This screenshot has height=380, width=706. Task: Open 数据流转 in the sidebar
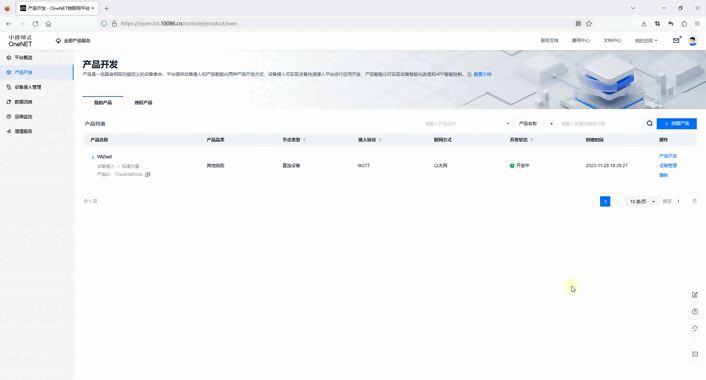36,102
